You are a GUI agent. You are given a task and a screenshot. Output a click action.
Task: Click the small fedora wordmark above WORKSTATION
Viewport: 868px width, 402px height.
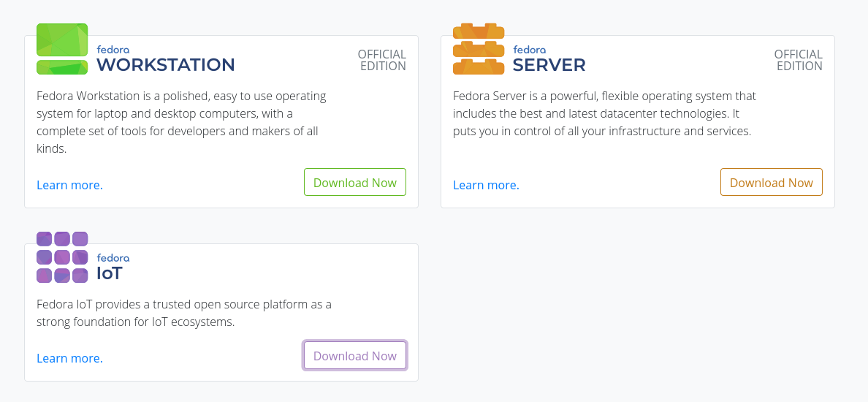(113, 49)
